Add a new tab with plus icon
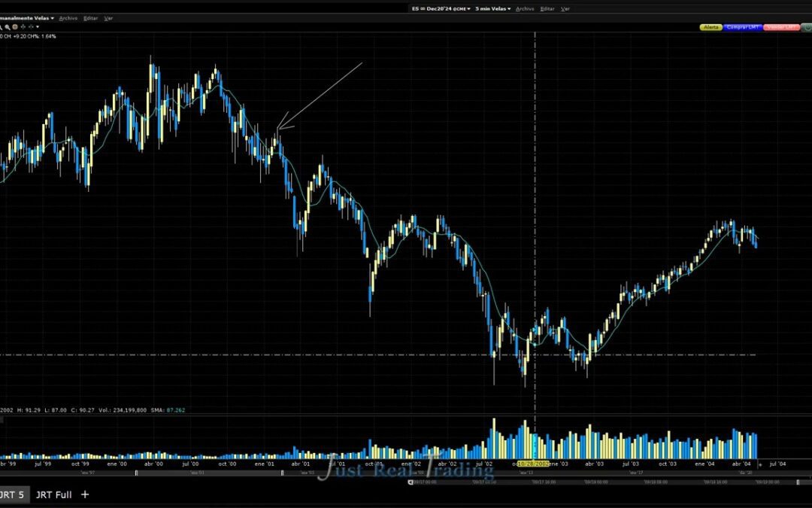 pos(85,494)
